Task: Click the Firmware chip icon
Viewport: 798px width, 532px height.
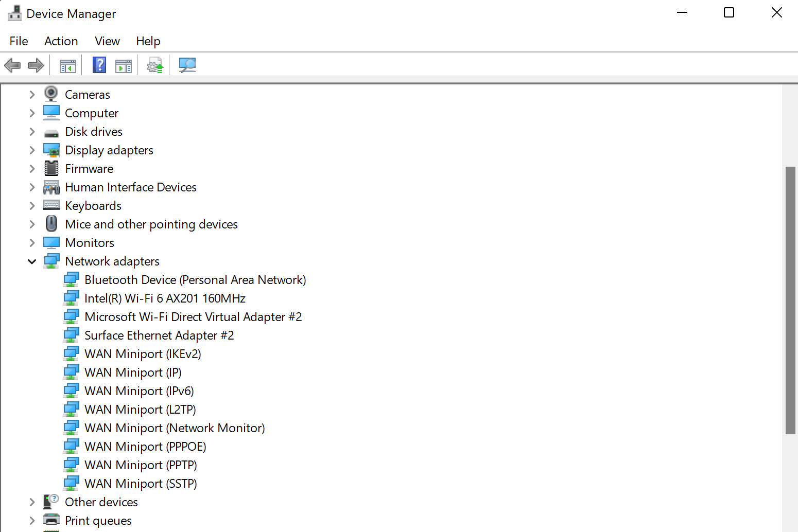Action: 51,168
